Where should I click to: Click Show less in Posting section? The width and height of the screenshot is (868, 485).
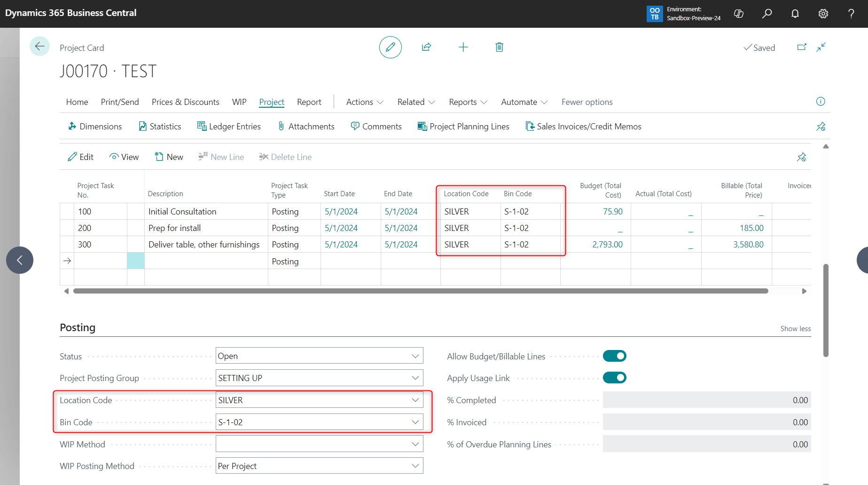[x=796, y=329]
